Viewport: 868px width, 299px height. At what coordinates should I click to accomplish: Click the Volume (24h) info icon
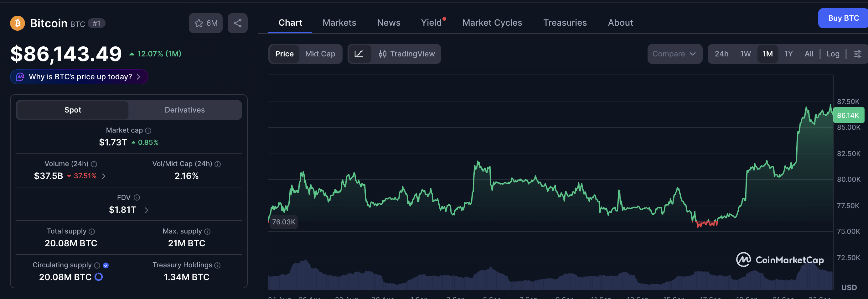94,164
